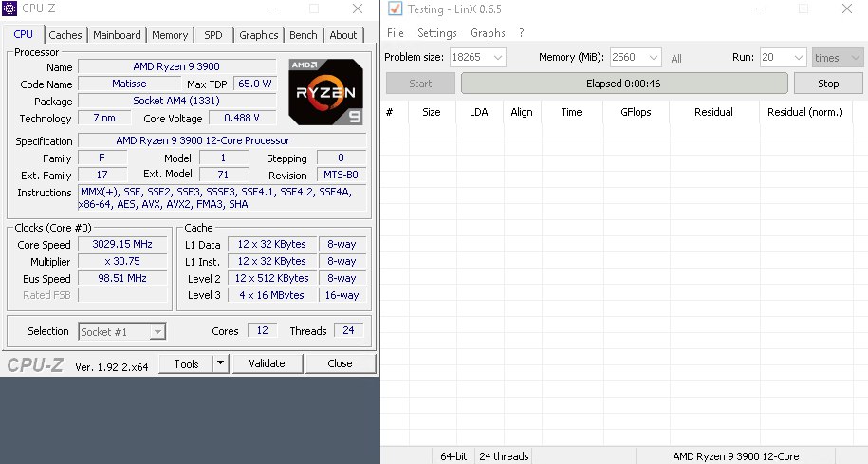The image size is (868, 464).
Task: Click the Code Name value Matisse
Action: pyautogui.click(x=129, y=84)
